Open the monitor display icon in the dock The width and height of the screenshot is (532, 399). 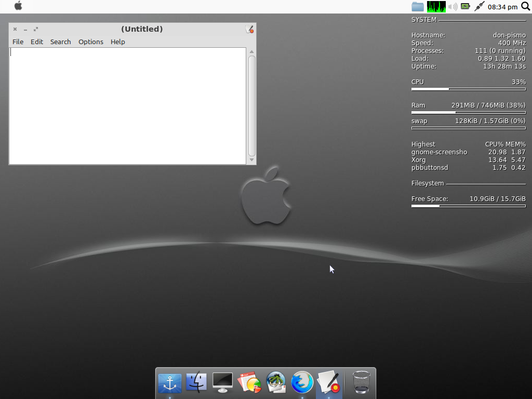(x=222, y=382)
